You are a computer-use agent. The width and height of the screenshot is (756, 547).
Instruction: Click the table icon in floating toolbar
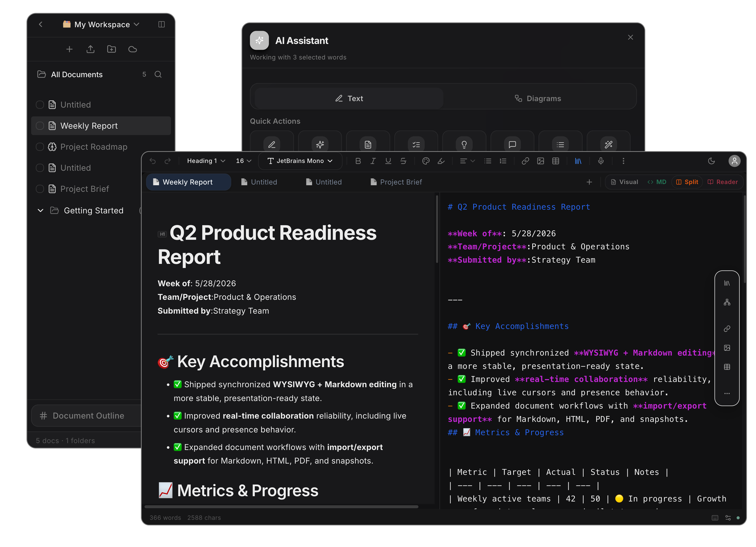(x=727, y=367)
